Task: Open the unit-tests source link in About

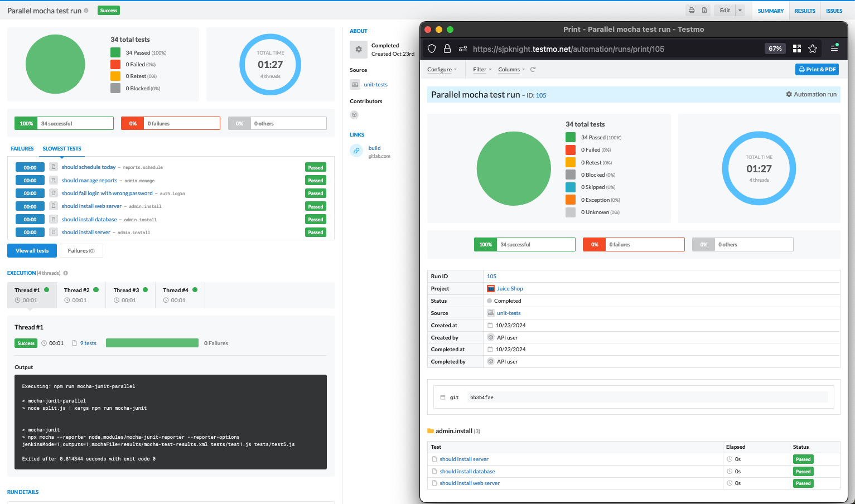Action: tap(375, 85)
